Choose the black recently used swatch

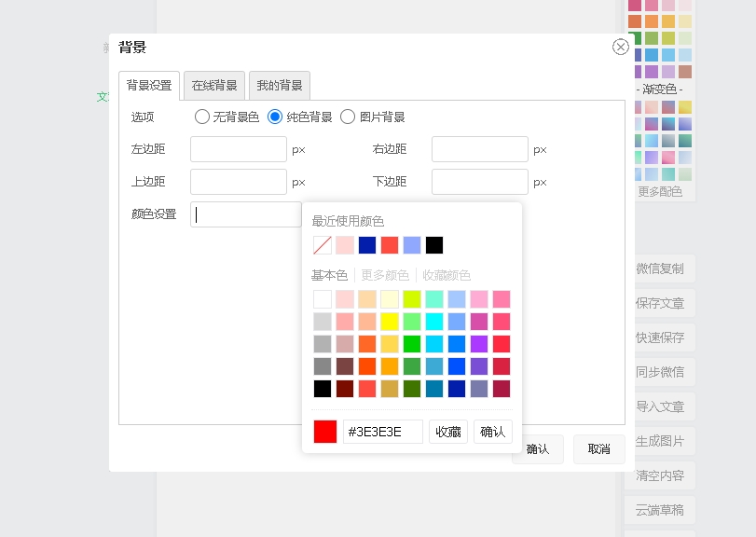(434, 245)
